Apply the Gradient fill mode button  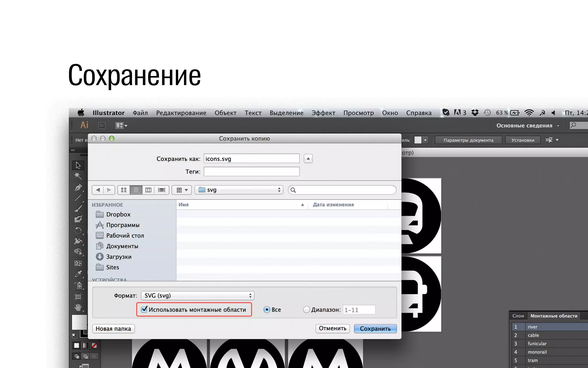[x=85, y=345]
